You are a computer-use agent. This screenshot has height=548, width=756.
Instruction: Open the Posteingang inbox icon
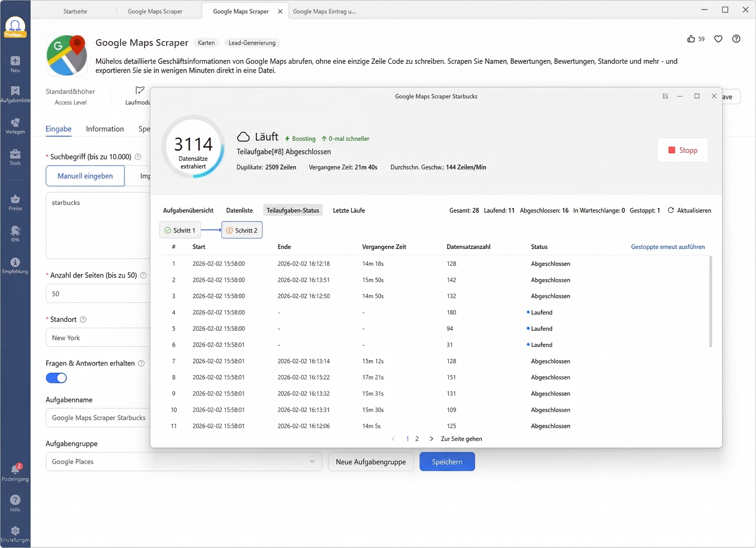pos(15,472)
